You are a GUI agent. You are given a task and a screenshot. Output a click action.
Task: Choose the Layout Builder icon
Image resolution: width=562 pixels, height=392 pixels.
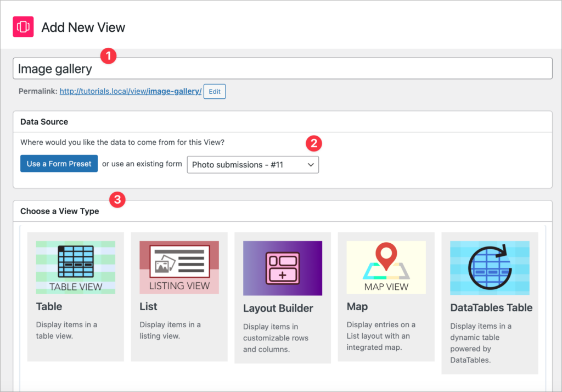point(283,268)
